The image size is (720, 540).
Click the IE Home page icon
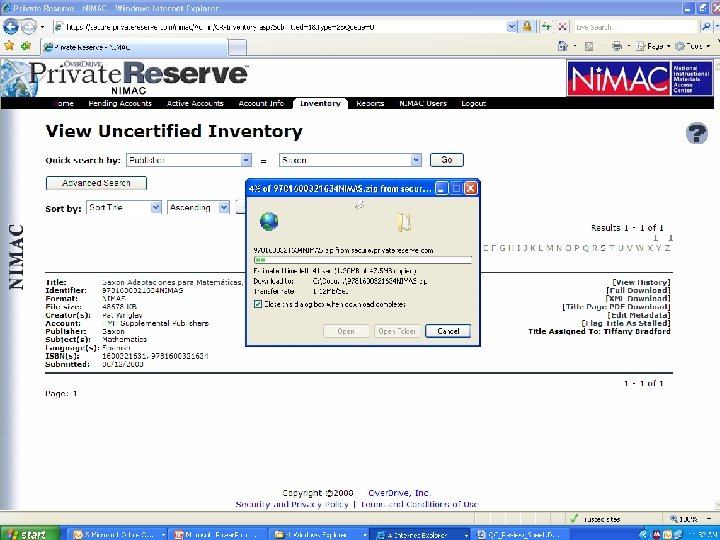[562, 46]
